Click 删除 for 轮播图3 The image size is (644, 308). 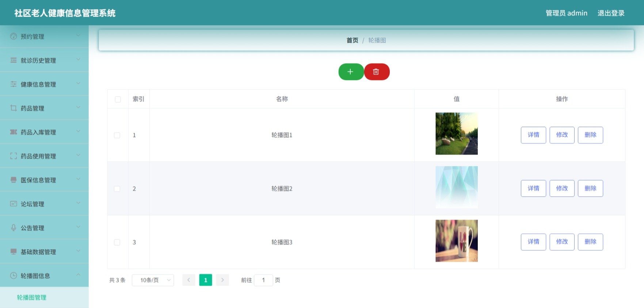click(590, 242)
